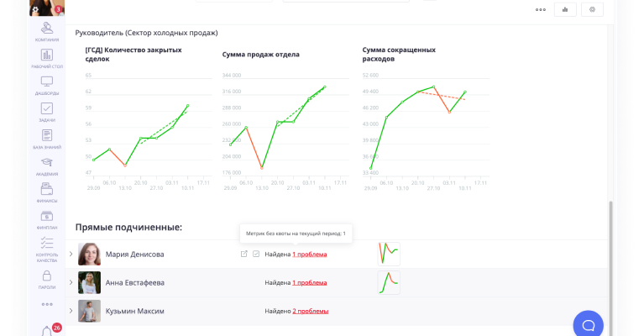The width and height of the screenshot is (644, 336).
Task: Click the '1 проблема' link for Мария Денисова
Action: [x=309, y=254]
